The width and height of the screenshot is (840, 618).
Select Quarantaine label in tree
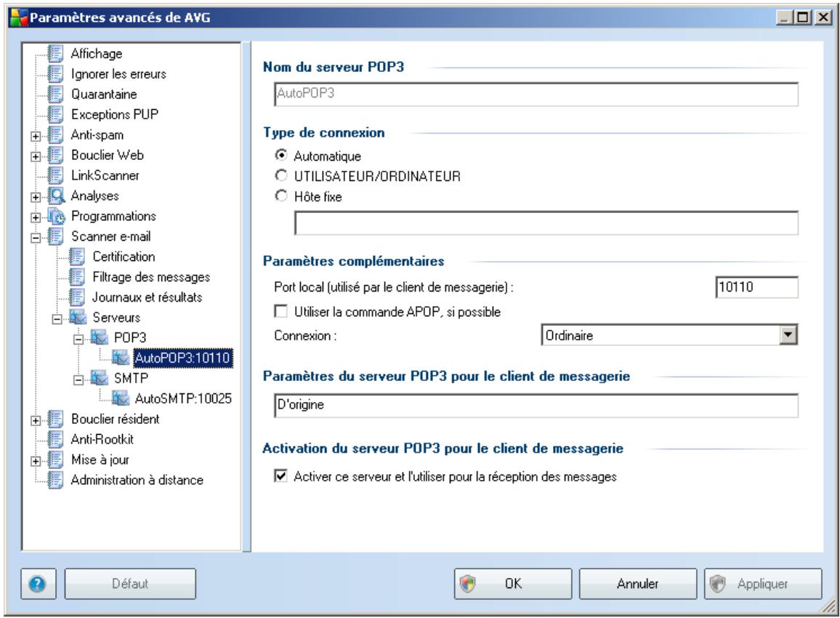pos(105,95)
